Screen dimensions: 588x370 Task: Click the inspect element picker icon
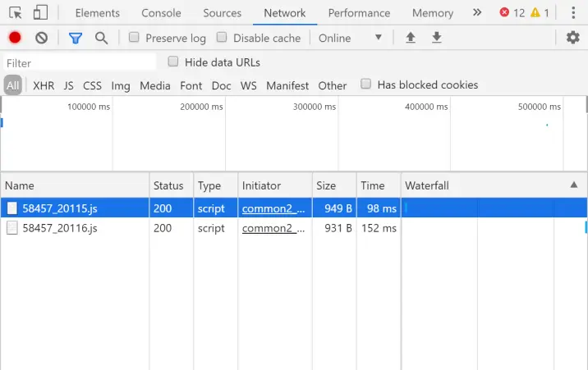tap(16, 13)
